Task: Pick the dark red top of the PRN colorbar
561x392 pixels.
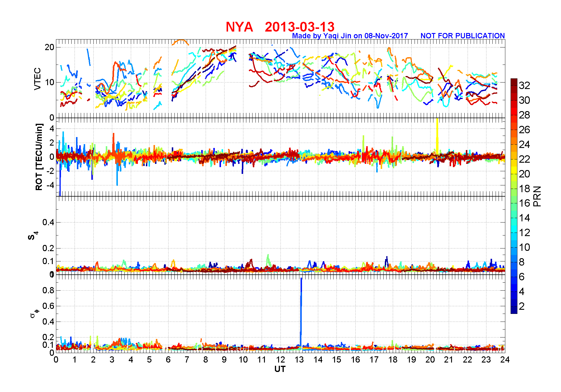Action: 514,82
